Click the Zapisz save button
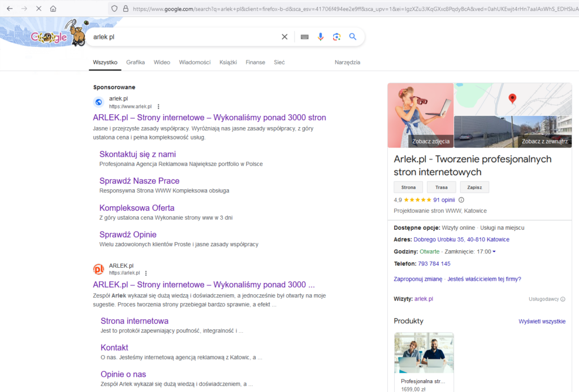The image size is (579, 392). (x=474, y=188)
